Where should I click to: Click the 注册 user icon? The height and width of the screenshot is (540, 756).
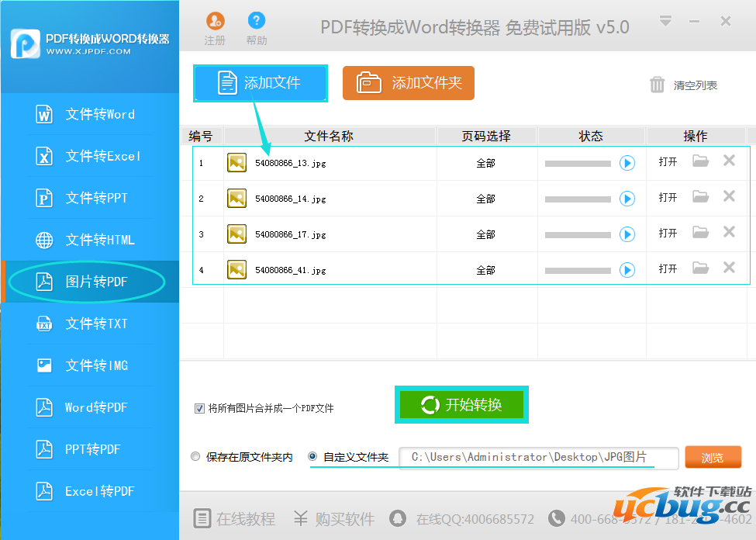215,22
